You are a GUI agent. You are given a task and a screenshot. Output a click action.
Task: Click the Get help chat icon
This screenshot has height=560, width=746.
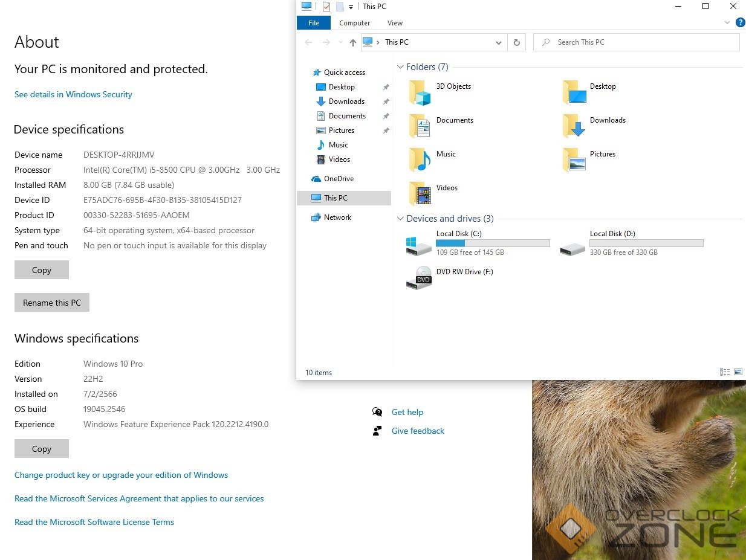(377, 412)
